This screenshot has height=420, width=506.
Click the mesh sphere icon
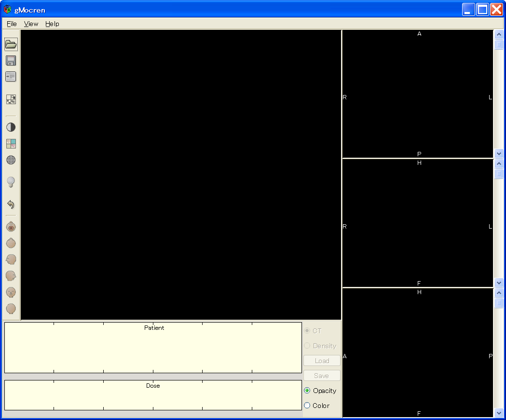coord(11,160)
